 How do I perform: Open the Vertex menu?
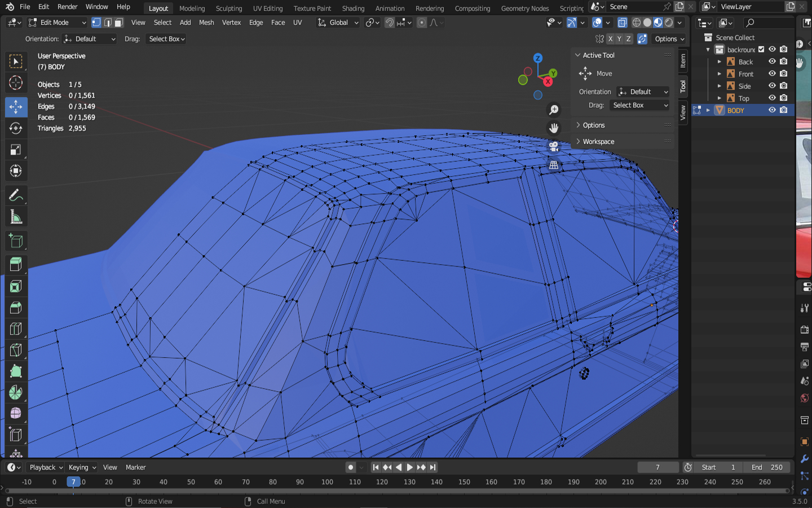[231, 23]
